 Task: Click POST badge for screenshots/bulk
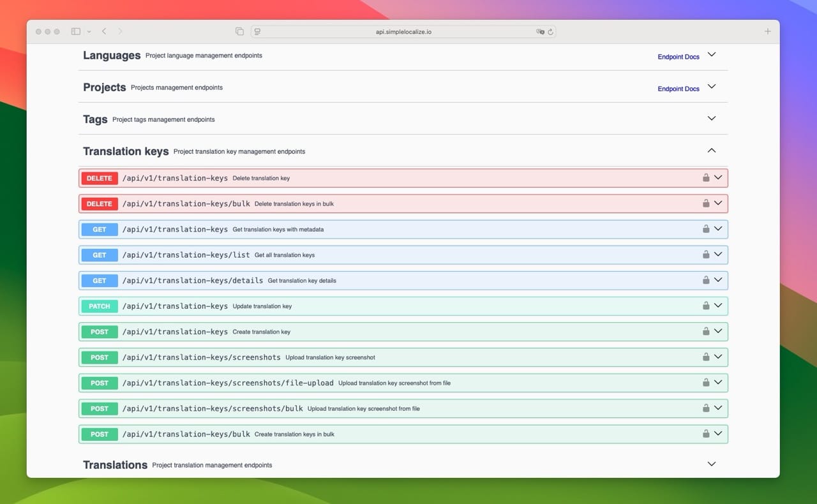point(100,408)
